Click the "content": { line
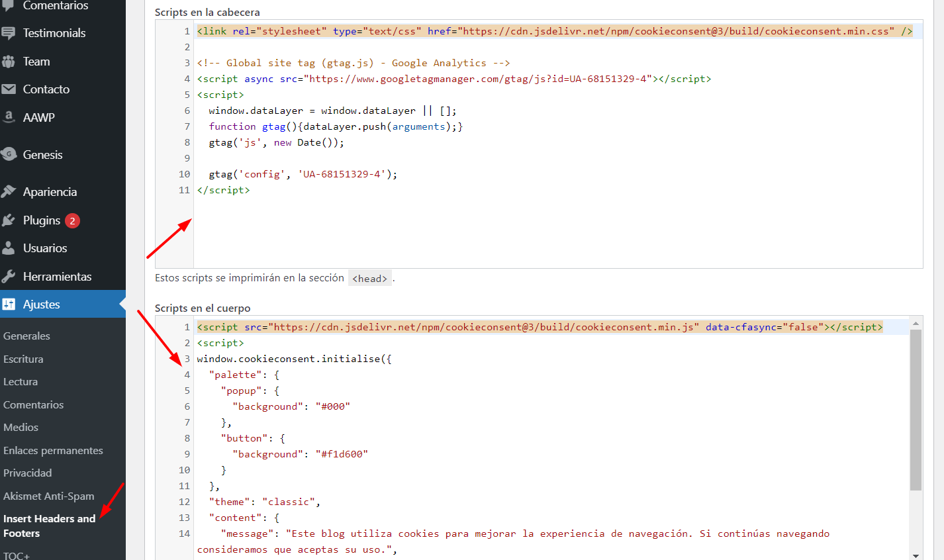This screenshot has height=560, width=944. point(244,518)
